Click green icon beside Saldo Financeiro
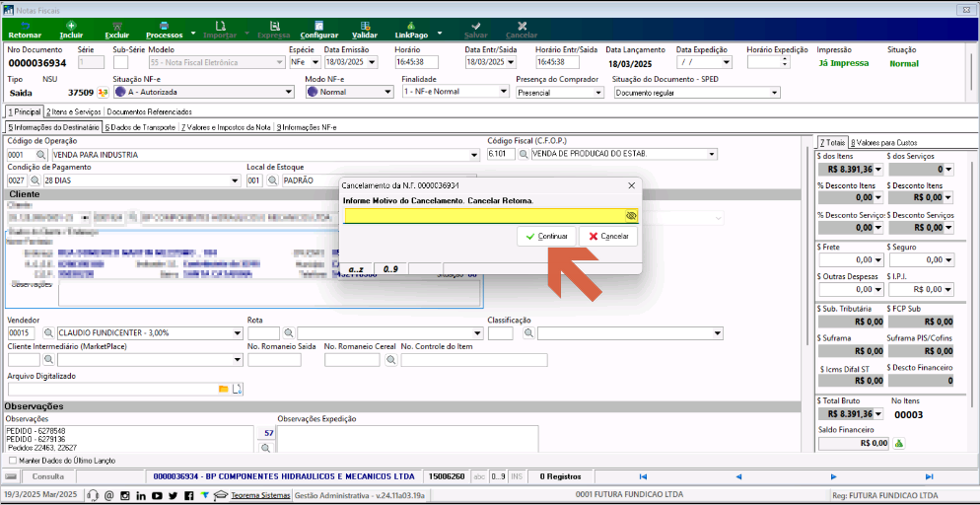The height and width of the screenshot is (505, 980). [x=899, y=444]
